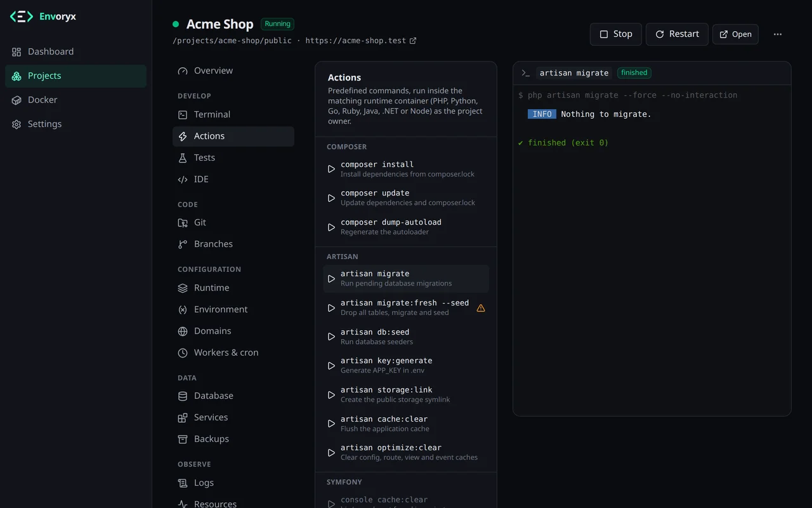The image size is (812, 508).
Task: Click the Envoryx logo icon
Action: pyautogui.click(x=22, y=17)
